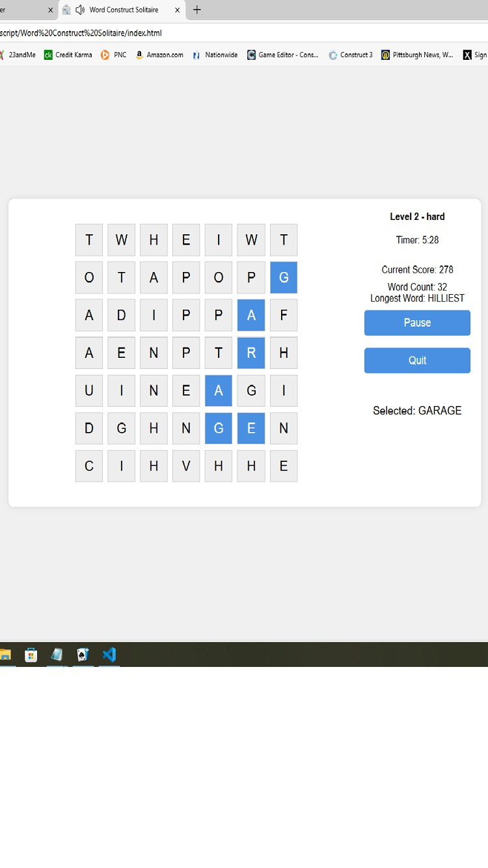The width and height of the screenshot is (488, 868).
Task: Open Visual Studio Code from the taskbar
Action: tap(109, 655)
